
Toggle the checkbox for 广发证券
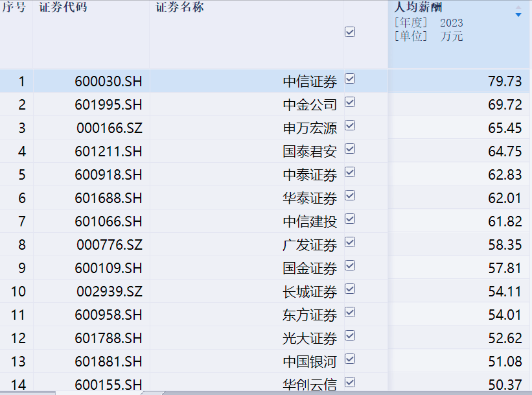coord(350,243)
